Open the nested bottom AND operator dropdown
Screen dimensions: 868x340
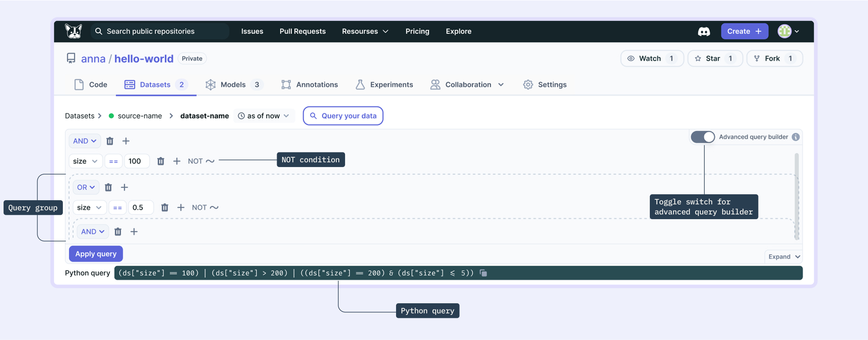point(92,231)
